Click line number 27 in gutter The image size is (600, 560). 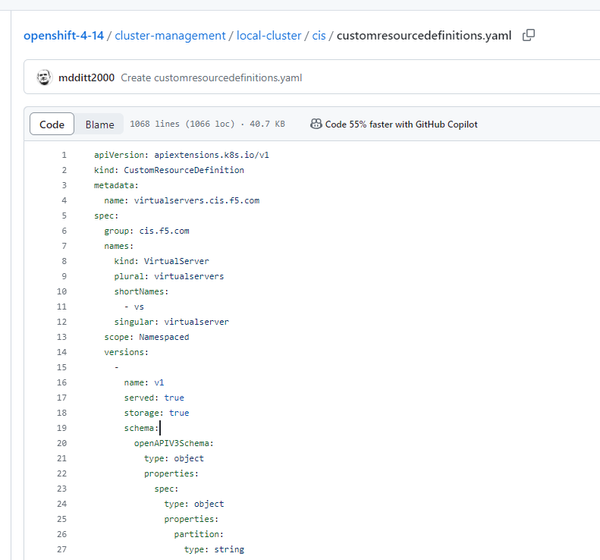point(62,549)
